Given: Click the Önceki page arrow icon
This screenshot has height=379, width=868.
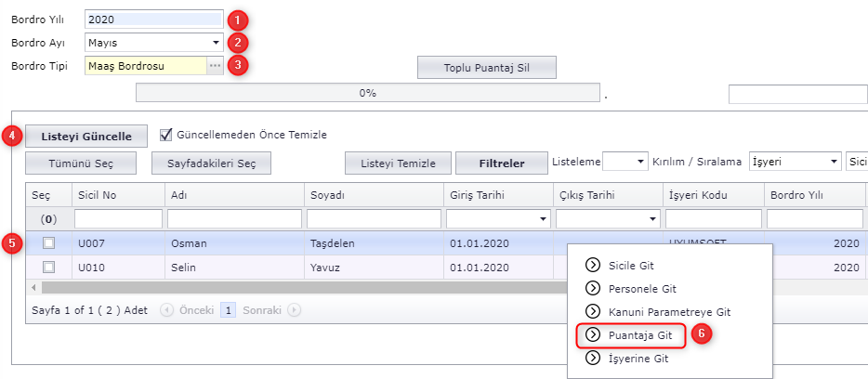Looking at the screenshot, I should (166, 310).
